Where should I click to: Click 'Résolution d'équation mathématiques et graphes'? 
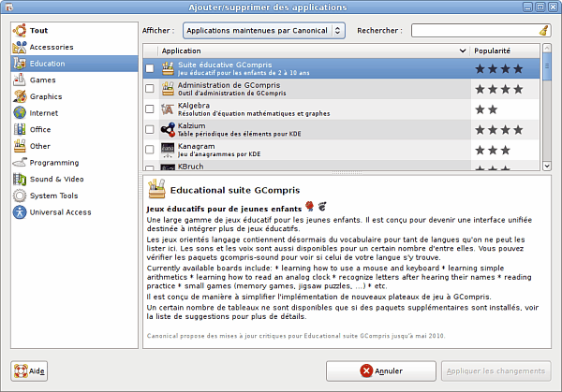click(x=254, y=113)
